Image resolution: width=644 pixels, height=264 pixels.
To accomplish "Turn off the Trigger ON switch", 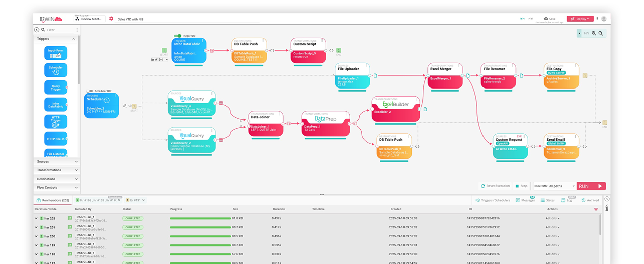I will point(177,36).
